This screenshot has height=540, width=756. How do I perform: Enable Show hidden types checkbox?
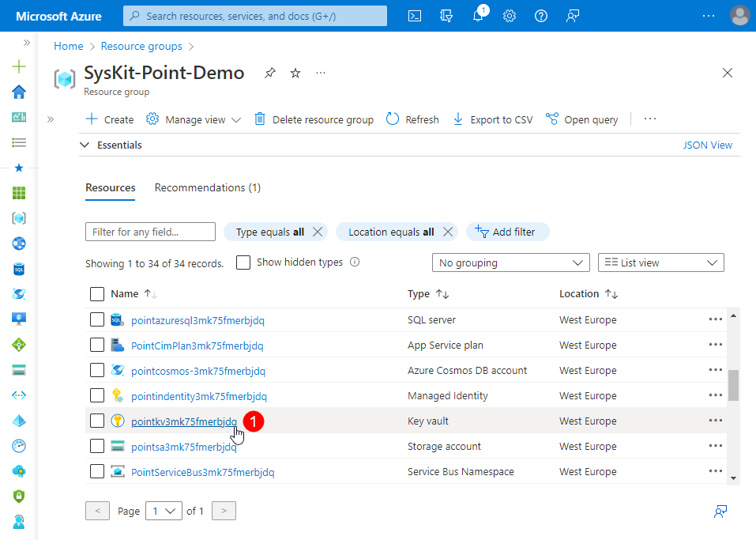pyautogui.click(x=244, y=262)
